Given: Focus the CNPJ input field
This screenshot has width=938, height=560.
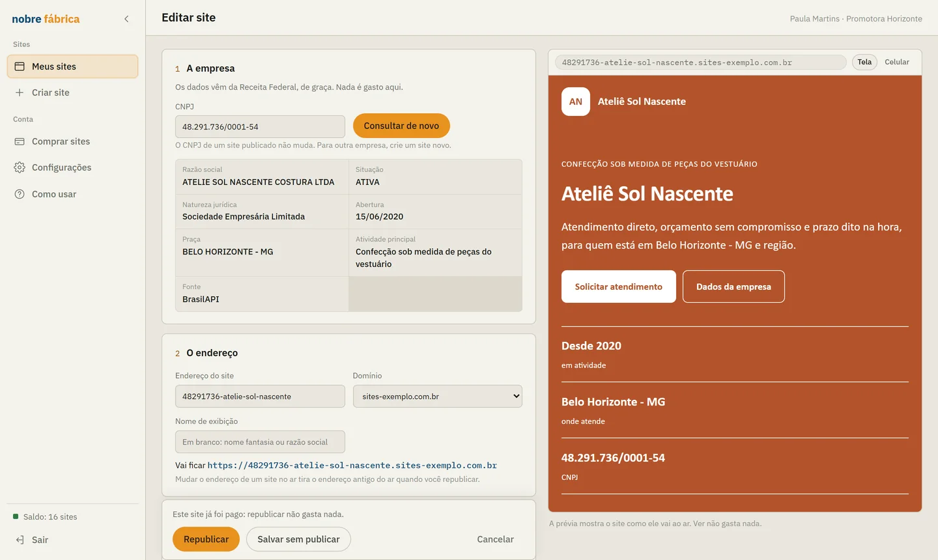Looking at the screenshot, I should click(x=260, y=127).
